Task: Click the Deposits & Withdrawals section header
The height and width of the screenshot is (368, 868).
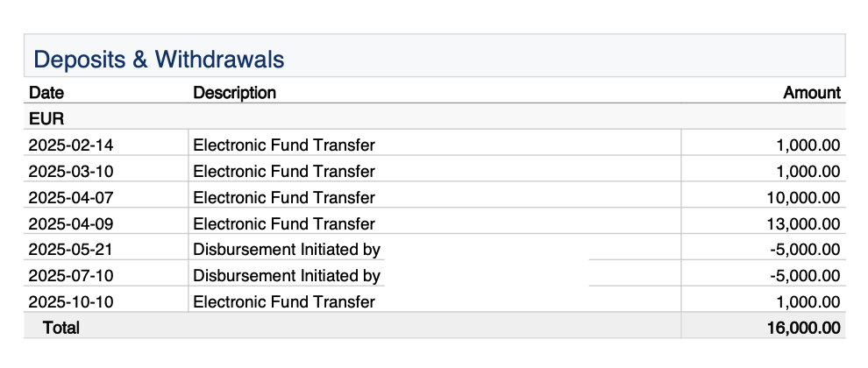Action: point(159,59)
